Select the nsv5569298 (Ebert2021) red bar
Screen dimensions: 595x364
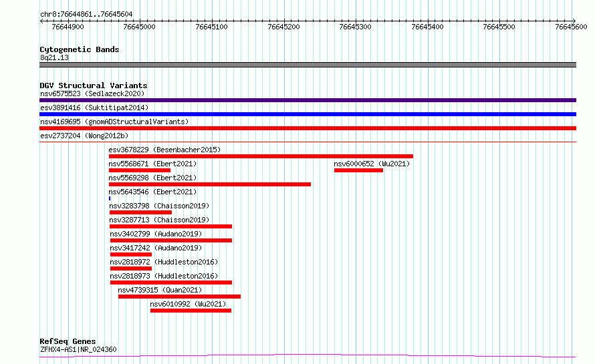(x=210, y=184)
